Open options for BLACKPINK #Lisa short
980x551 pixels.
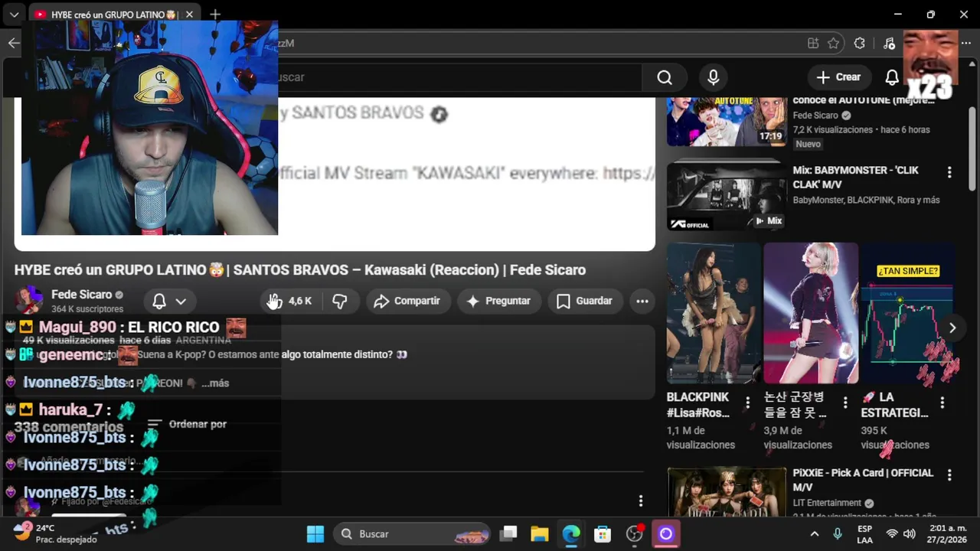coord(748,402)
